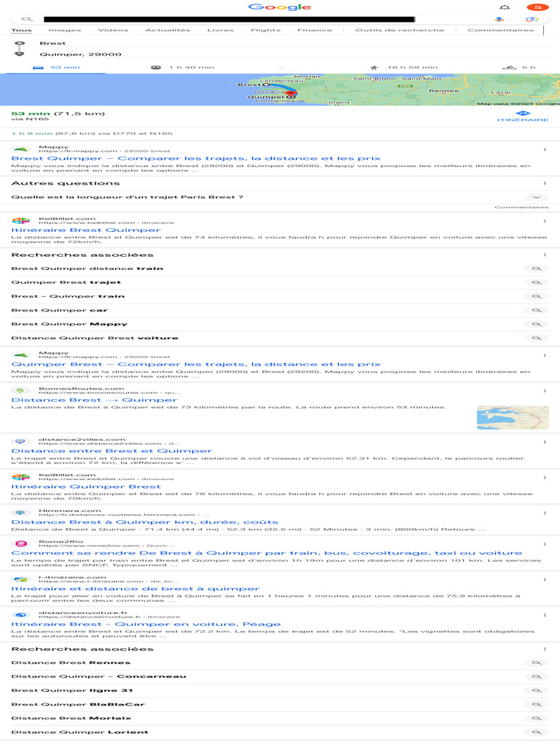
Task: Search icon for Brest – Quimper train
Action: 537,296
